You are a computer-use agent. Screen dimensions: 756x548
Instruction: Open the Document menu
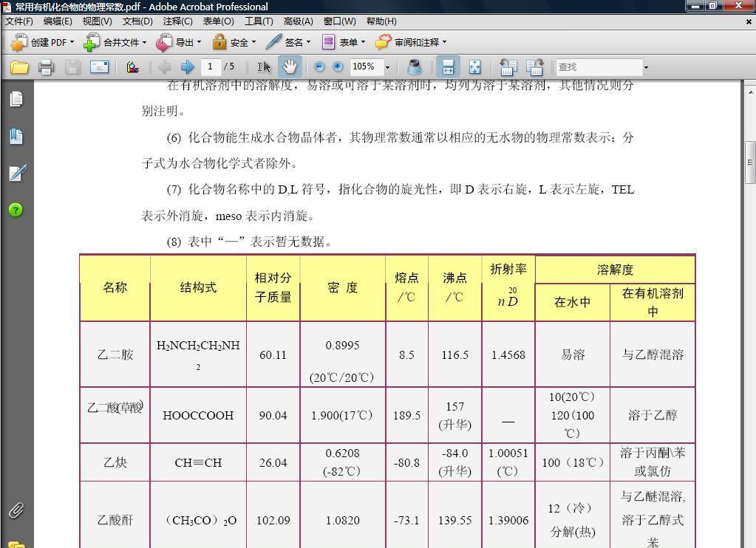137,21
